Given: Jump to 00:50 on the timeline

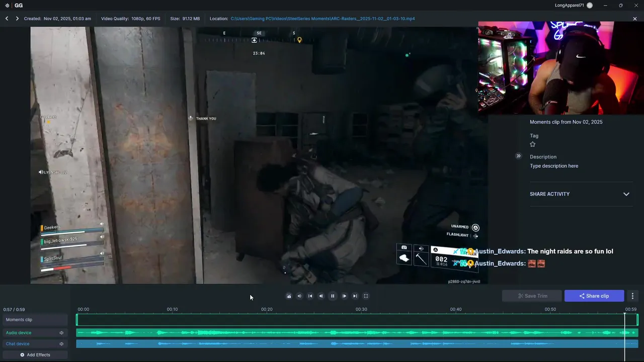Looking at the screenshot, I should tap(550, 309).
